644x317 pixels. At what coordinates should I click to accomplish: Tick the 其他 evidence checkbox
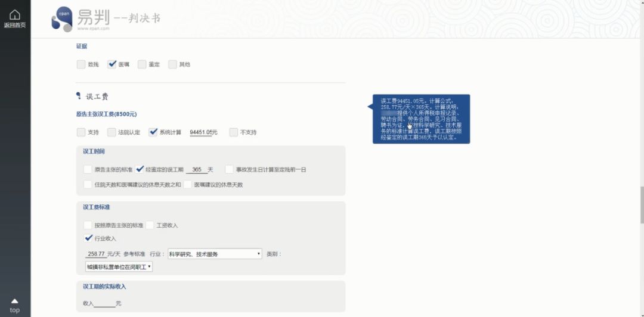click(172, 64)
